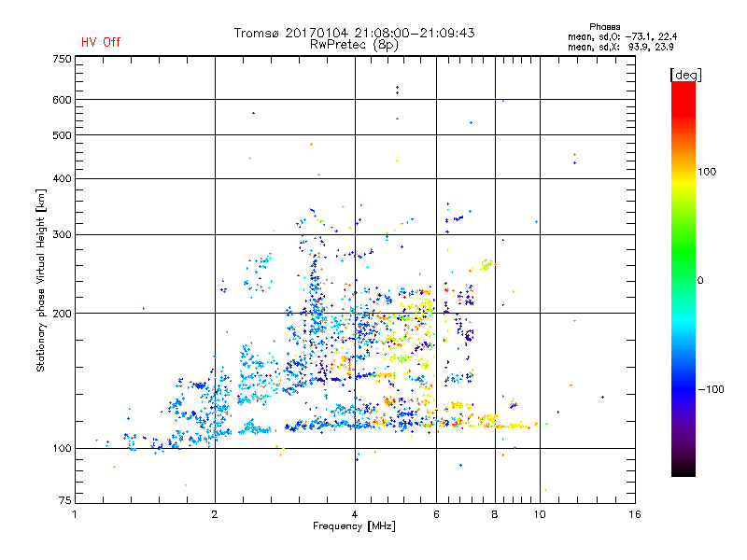
Task: Click the y-axis tick label '200'
Action: pos(62,314)
